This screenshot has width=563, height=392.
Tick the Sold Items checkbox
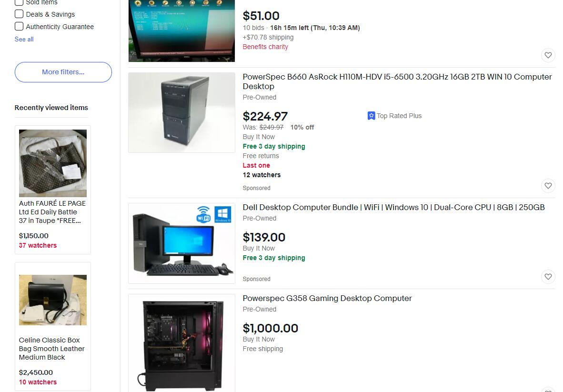19,2
